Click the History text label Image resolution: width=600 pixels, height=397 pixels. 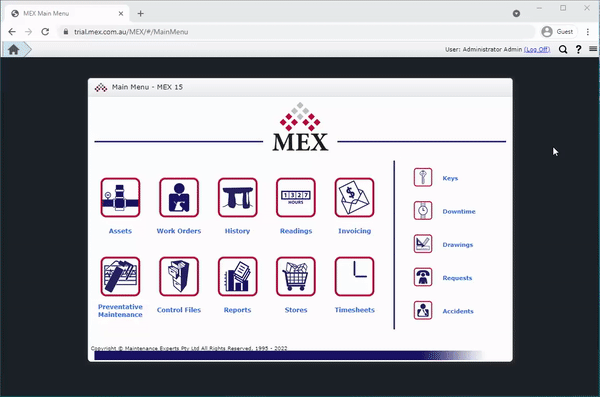237,231
